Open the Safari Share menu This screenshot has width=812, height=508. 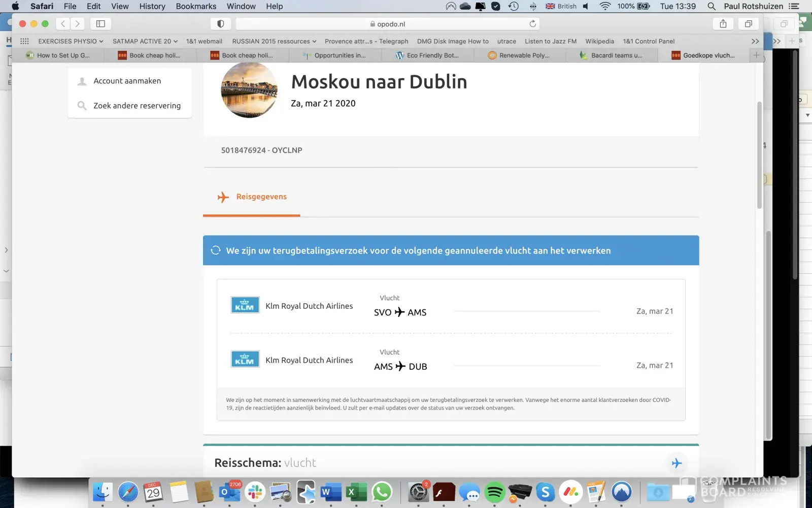pos(723,24)
